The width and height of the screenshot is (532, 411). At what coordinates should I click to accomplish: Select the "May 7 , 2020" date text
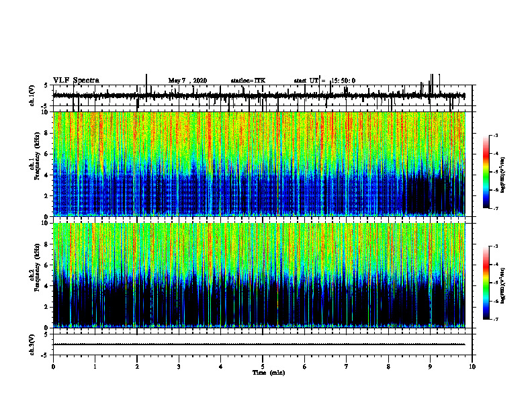click(x=187, y=81)
